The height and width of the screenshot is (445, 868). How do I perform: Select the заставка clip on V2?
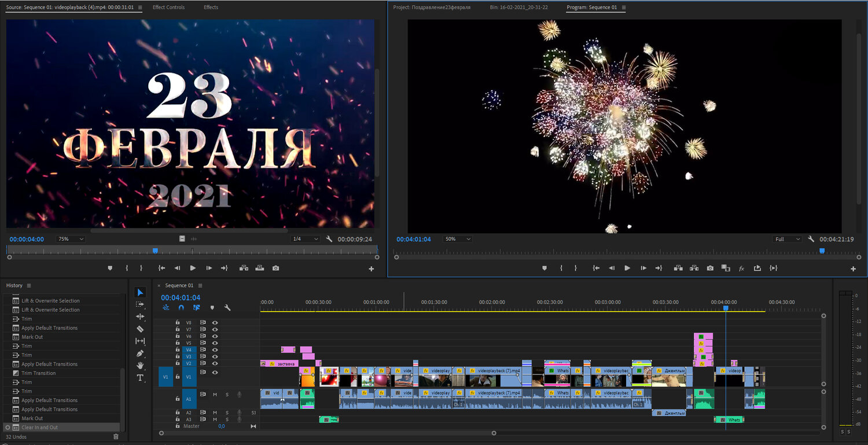279,363
